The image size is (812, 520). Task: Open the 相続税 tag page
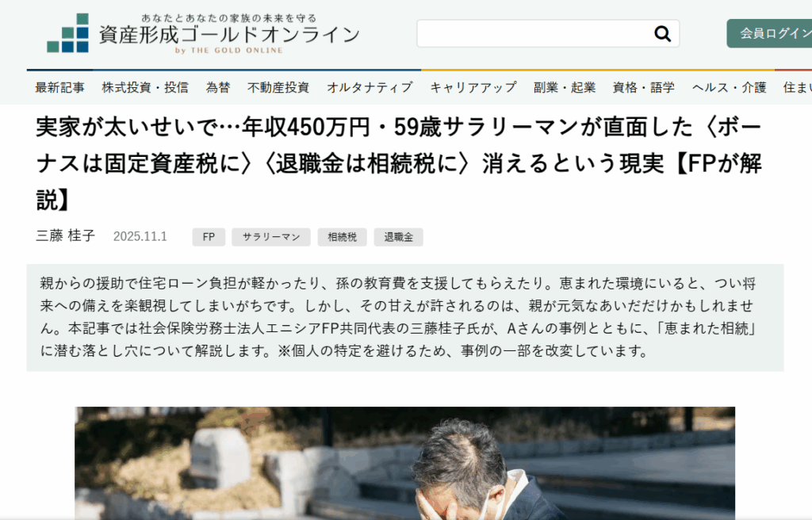click(x=343, y=237)
